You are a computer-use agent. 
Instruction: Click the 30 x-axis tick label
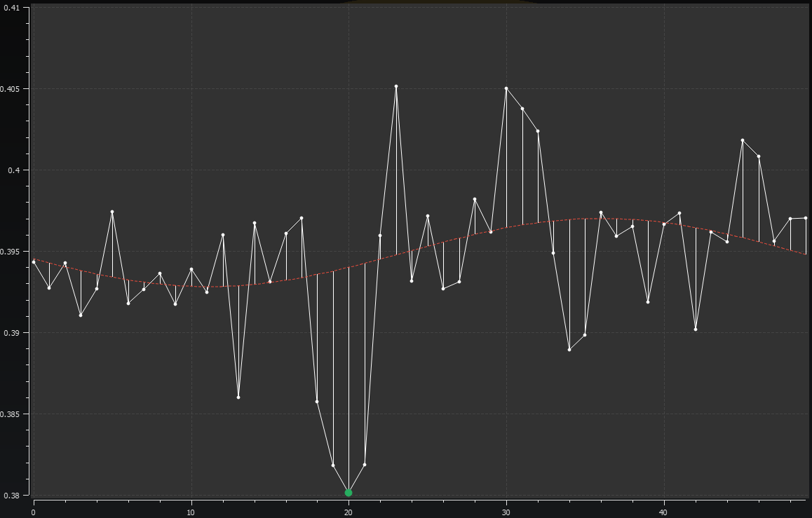[x=506, y=512]
